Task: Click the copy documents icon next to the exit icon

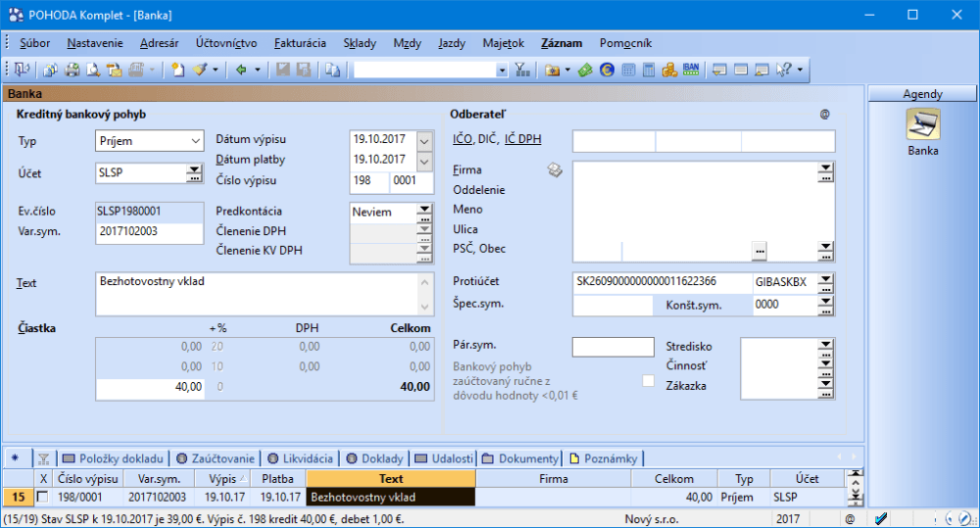Action: pos(51,70)
